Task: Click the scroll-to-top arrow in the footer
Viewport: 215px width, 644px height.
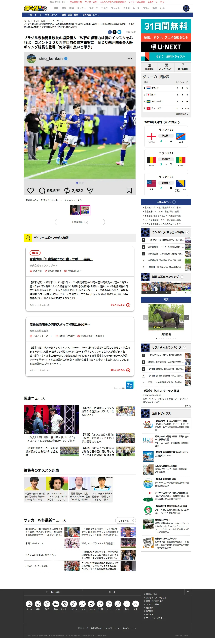Action: [x=188, y=592]
